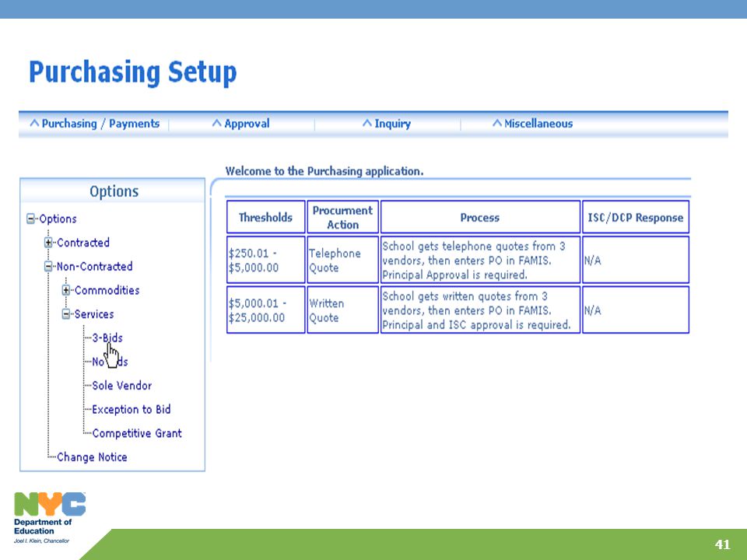Click the slide number 41
The image size is (747, 560).
(x=722, y=544)
